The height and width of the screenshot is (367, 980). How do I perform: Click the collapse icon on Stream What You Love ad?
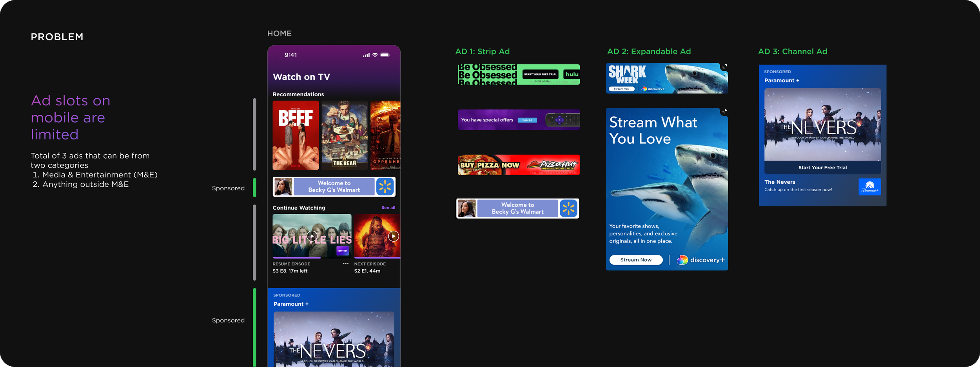coord(724,112)
